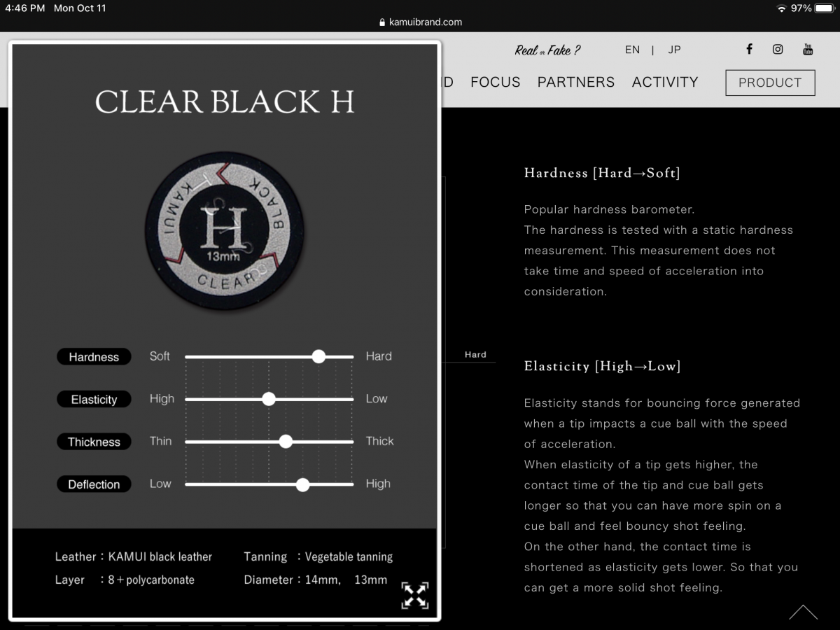Tap the Clear Black H tip image
The image size is (840, 630).
[224, 230]
